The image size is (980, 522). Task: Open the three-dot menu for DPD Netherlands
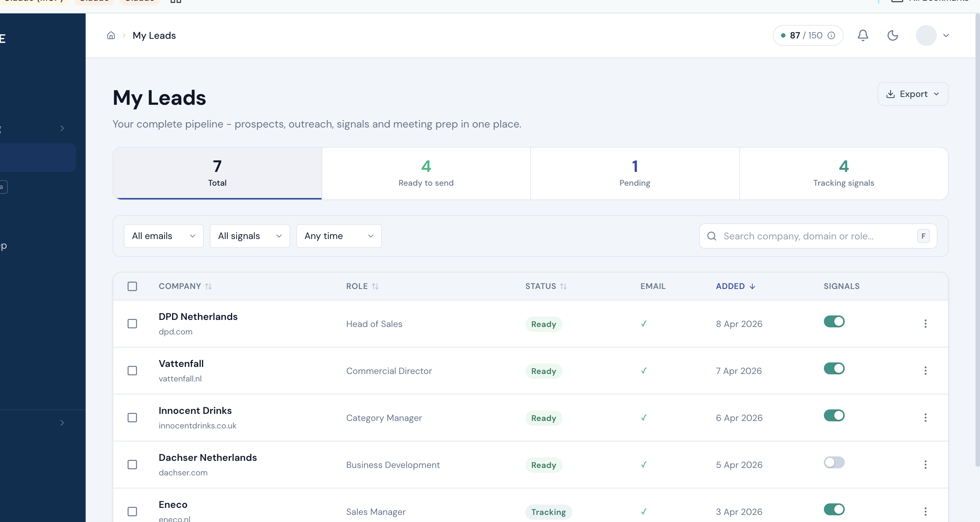click(x=926, y=324)
